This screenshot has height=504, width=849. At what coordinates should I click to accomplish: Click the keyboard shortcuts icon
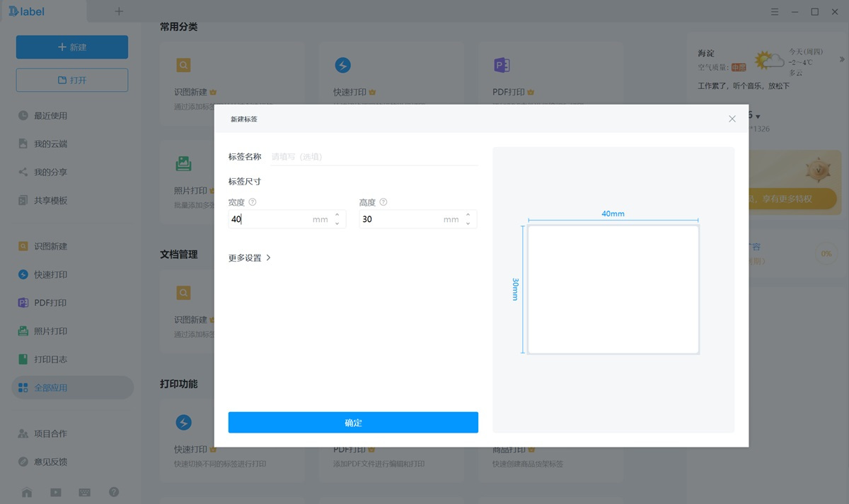coord(85,492)
